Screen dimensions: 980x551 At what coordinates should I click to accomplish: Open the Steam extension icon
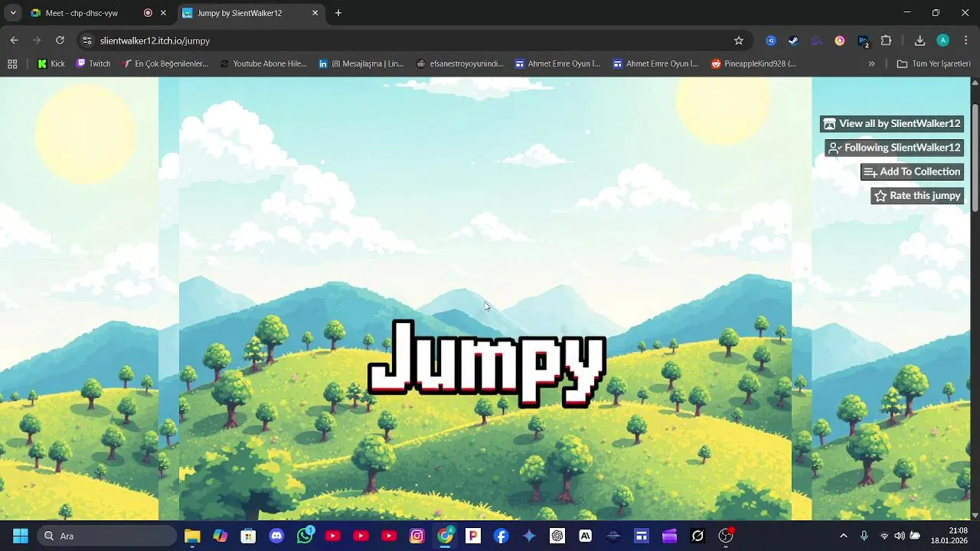[794, 41]
